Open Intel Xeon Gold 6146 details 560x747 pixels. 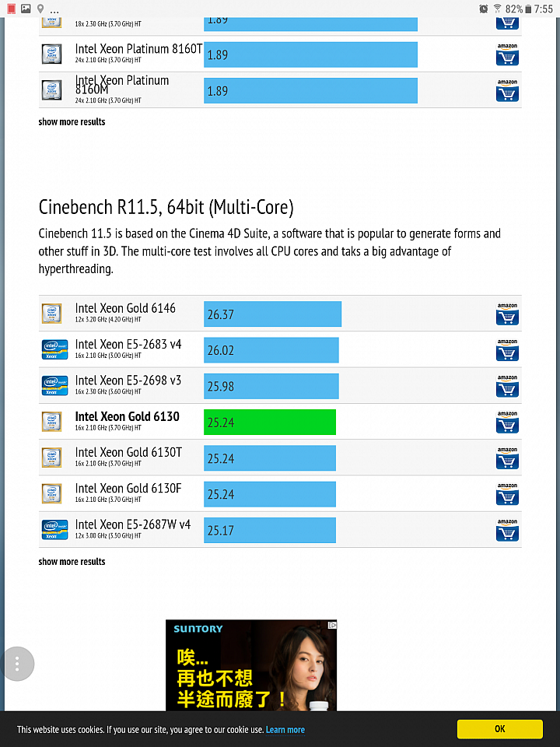point(125,308)
